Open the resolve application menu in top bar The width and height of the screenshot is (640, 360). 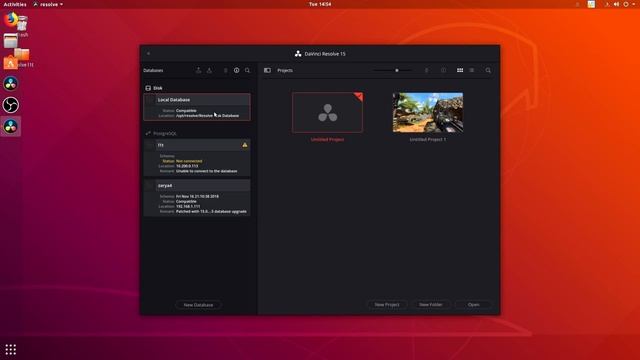pyautogui.click(x=48, y=4)
